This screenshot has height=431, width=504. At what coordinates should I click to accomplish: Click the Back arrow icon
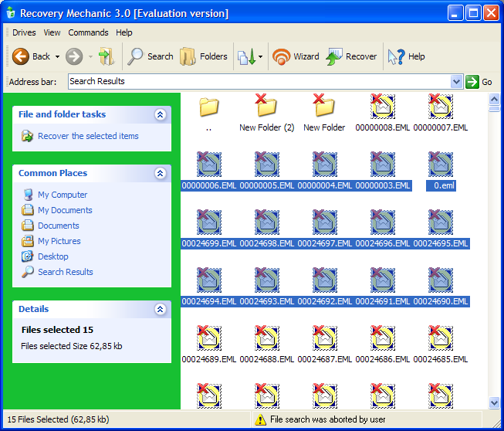21,56
